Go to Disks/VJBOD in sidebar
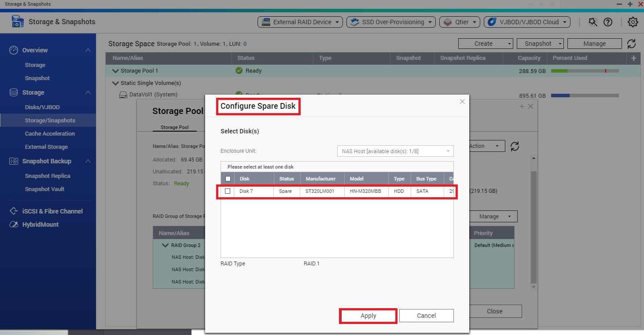This screenshot has width=644, height=335. [x=42, y=107]
